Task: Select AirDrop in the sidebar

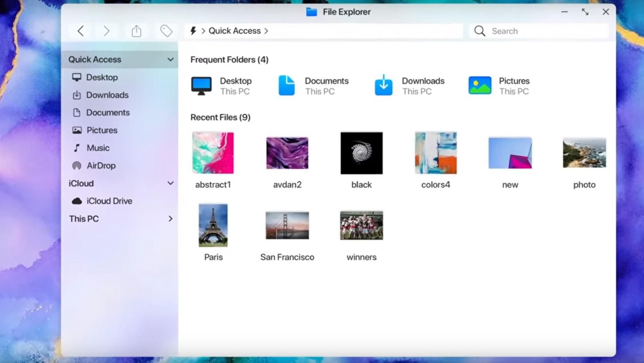Action: 100,165
